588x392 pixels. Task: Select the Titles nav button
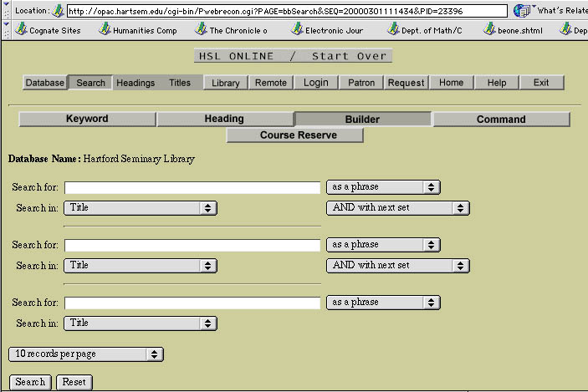pos(180,83)
